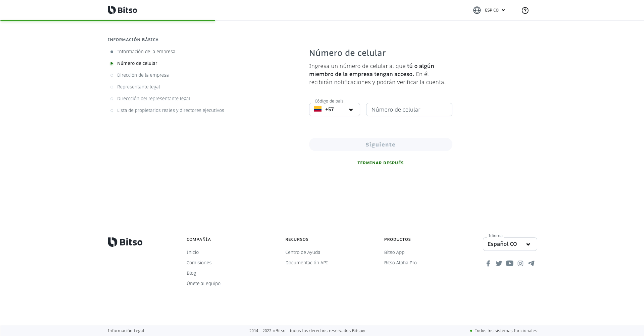Click Todos los sistemas funcionales status

[504, 331]
